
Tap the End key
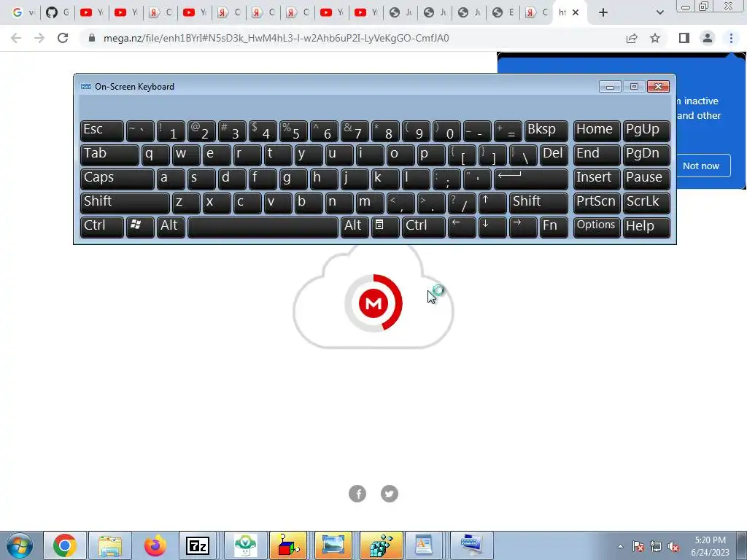click(597, 155)
